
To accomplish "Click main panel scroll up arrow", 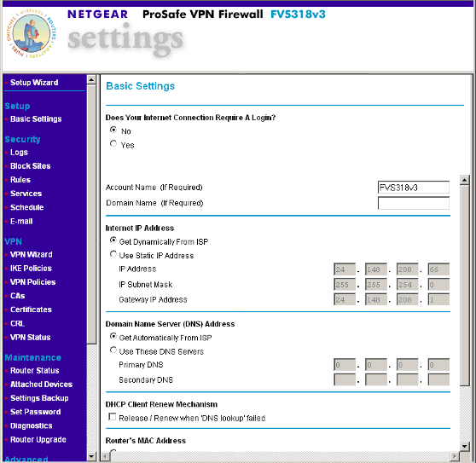I will (464, 180).
